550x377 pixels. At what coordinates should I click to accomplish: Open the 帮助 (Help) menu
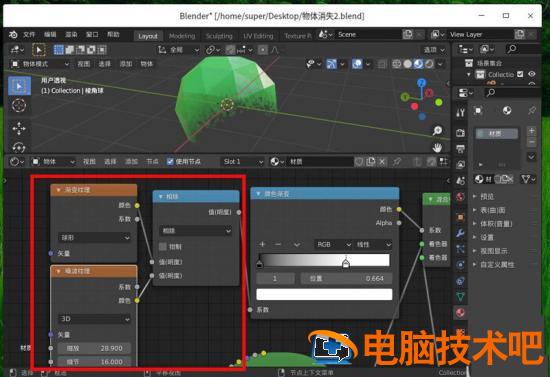[113, 34]
